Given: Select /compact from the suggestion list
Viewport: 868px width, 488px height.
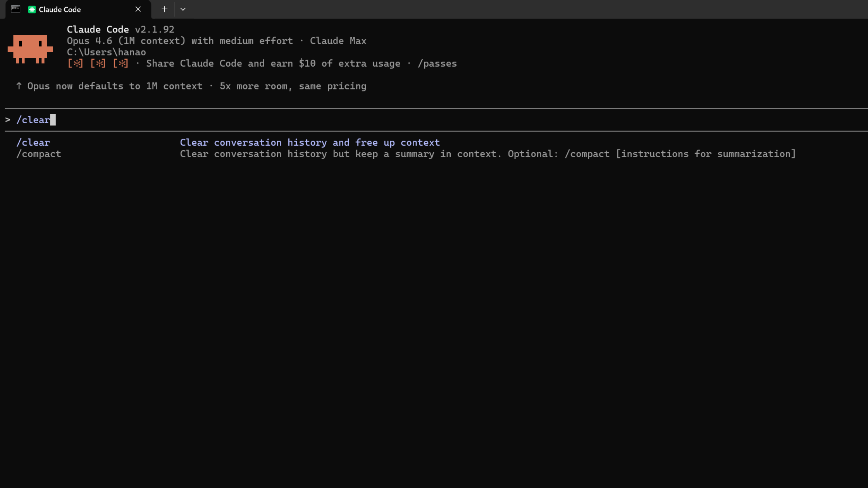Looking at the screenshot, I should click(x=39, y=154).
